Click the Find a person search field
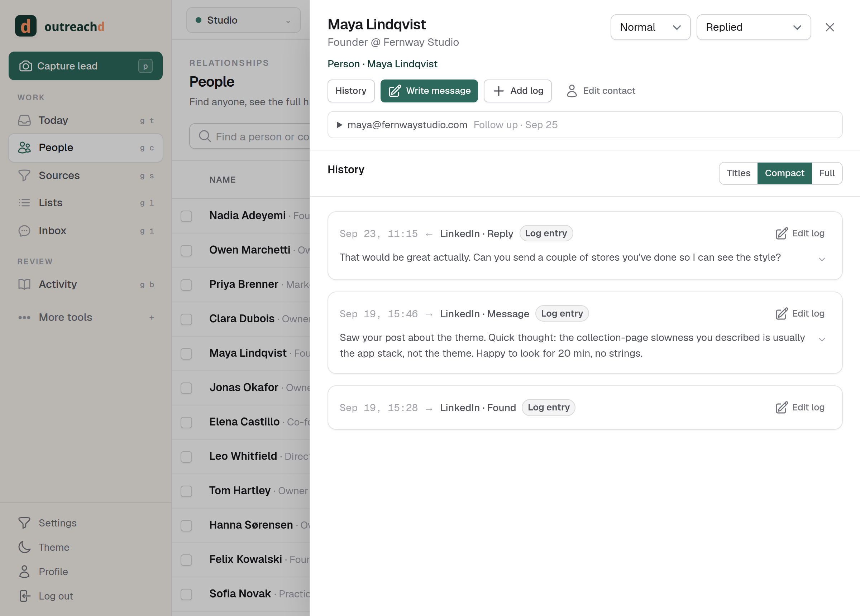This screenshot has height=616, width=860. point(250,136)
